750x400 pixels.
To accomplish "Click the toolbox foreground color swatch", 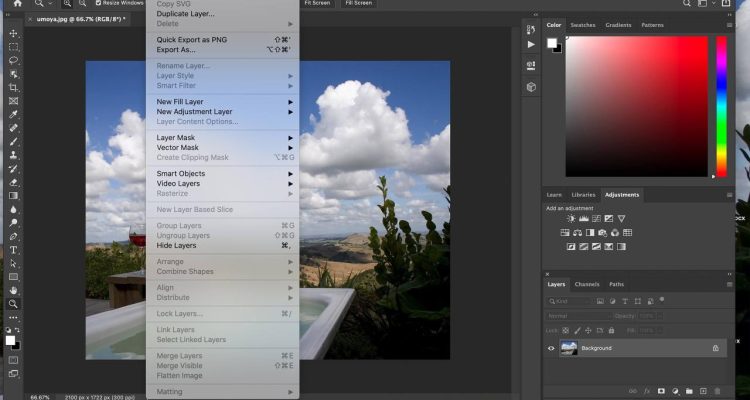I will point(10,340).
